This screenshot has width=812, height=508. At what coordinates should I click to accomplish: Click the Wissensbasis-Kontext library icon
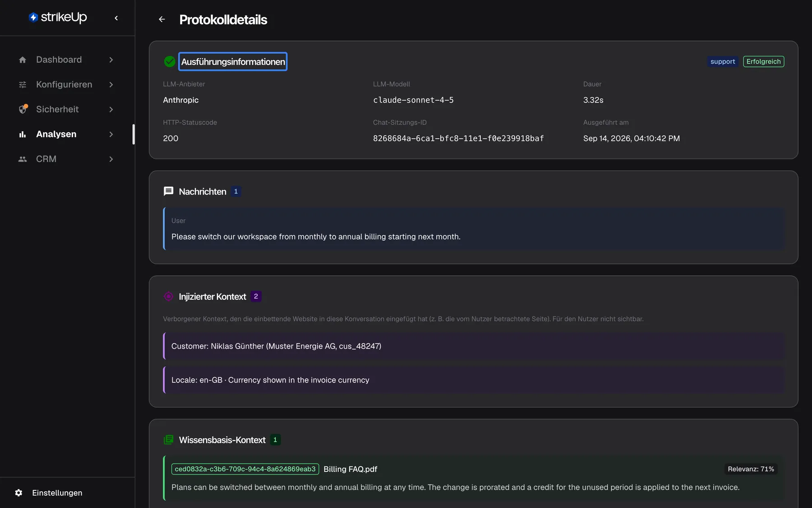tap(168, 440)
